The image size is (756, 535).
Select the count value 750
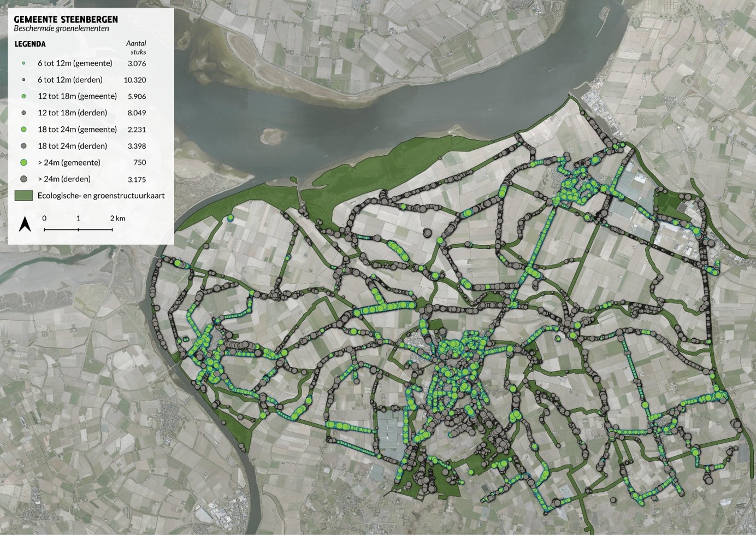pyautogui.click(x=139, y=162)
